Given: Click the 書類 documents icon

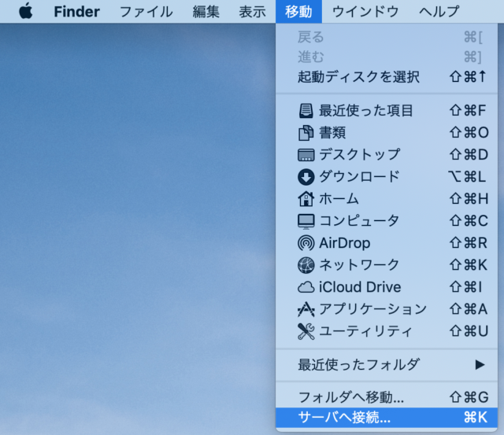Looking at the screenshot, I should (x=306, y=133).
